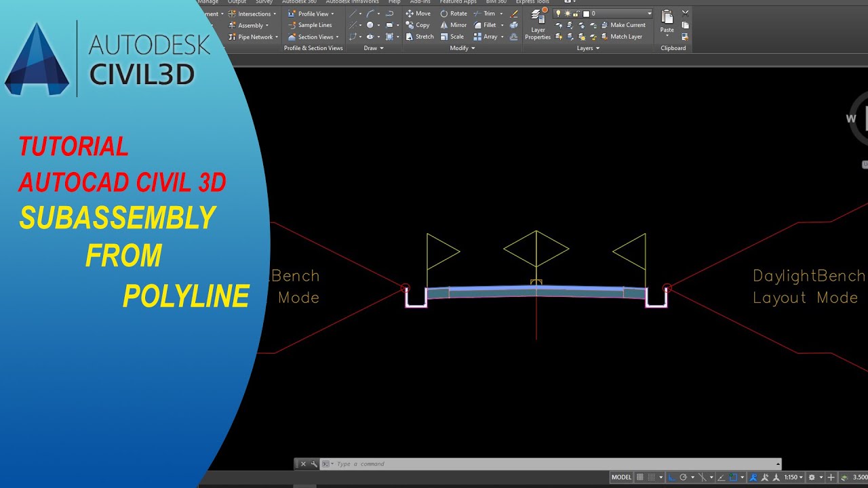Open the Output ribbon tab

[x=237, y=2]
